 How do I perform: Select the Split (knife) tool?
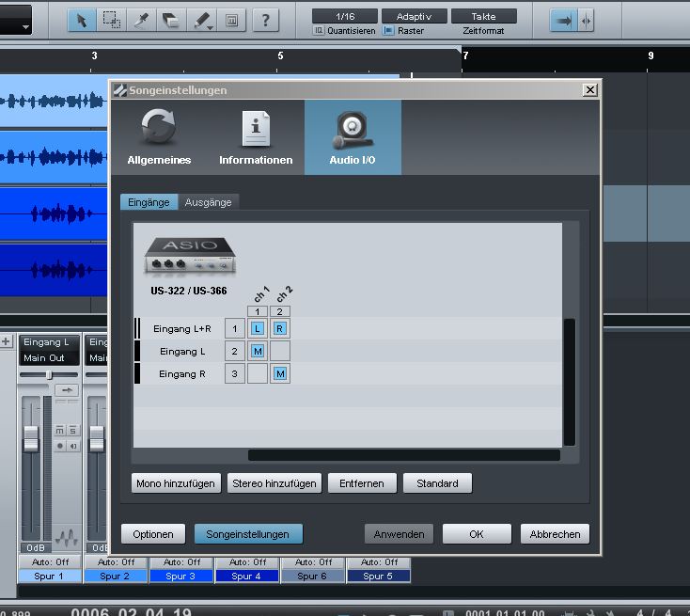click(x=141, y=21)
